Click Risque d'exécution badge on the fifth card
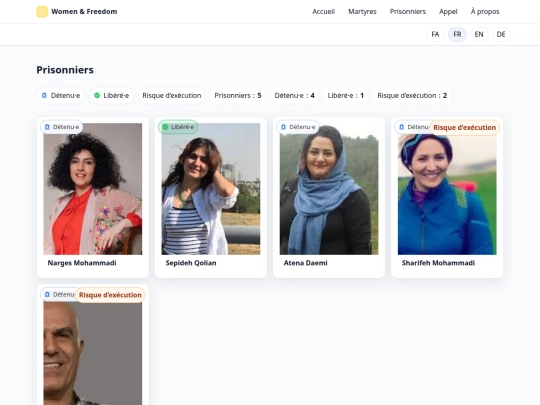The image size is (540, 405). click(x=110, y=295)
